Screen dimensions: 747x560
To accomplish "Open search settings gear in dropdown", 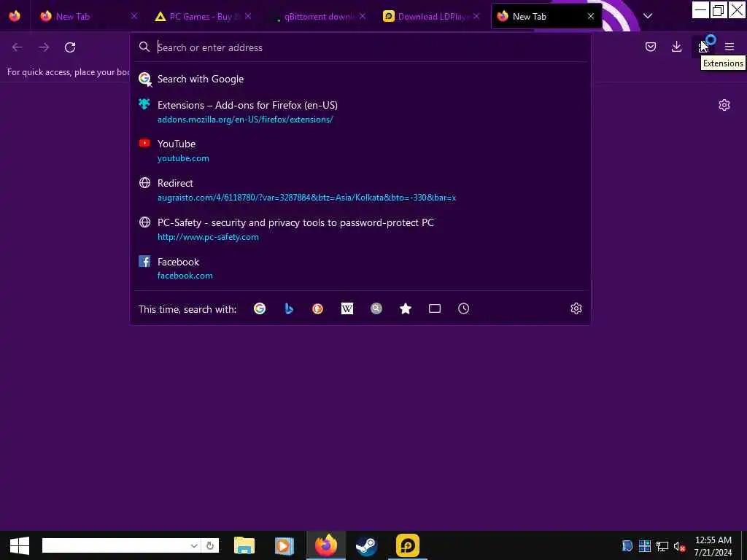I will (576, 308).
